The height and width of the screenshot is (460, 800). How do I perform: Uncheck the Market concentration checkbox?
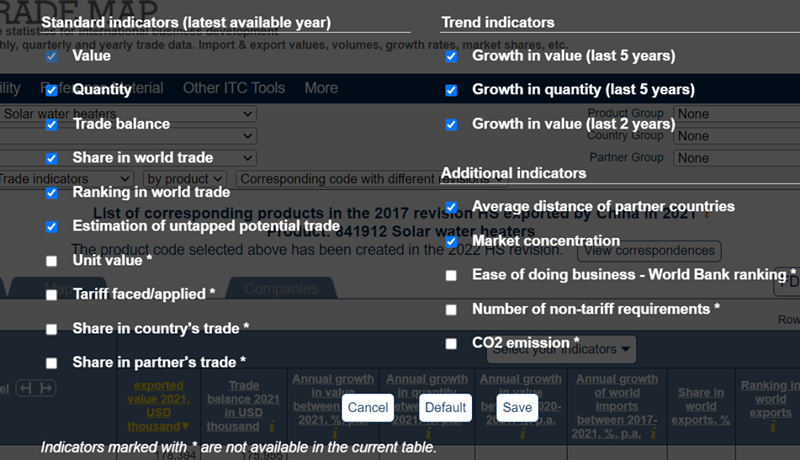click(x=451, y=241)
